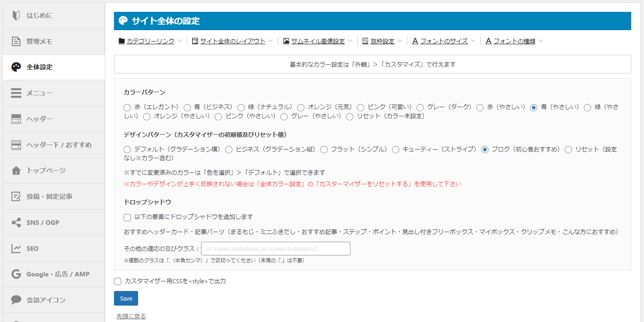
Task: Expand the chevron after サムネイル画像設定
Action: [350, 41]
